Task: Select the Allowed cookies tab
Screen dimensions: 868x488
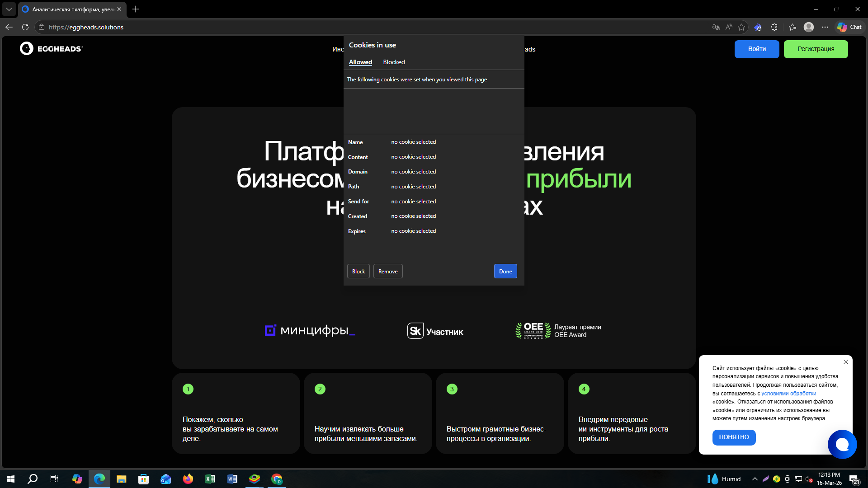Action: click(x=360, y=62)
